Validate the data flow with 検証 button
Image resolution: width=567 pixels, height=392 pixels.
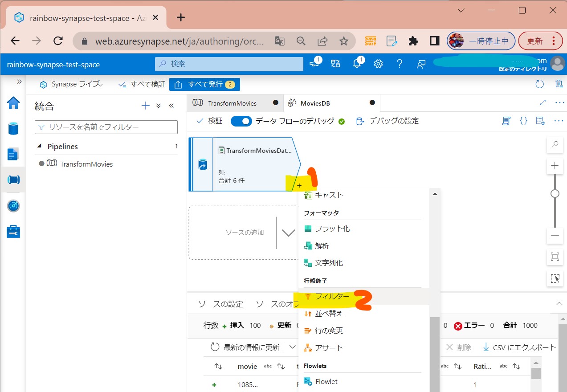point(209,121)
